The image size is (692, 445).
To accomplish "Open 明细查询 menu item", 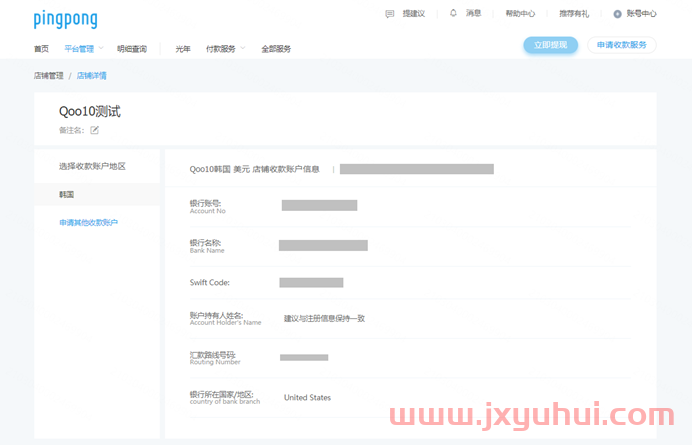I will [x=132, y=49].
